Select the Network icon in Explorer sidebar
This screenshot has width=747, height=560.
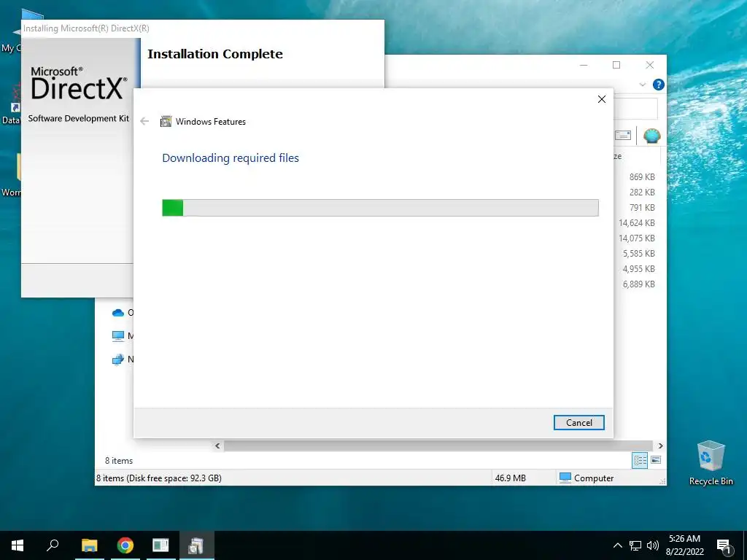click(117, 359)
